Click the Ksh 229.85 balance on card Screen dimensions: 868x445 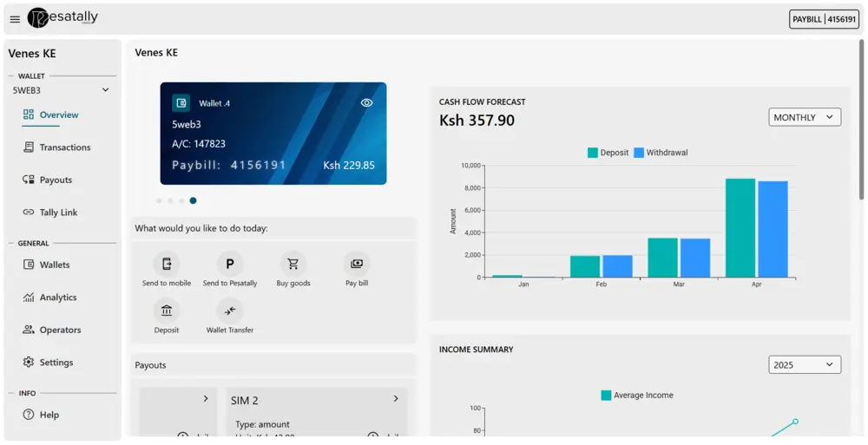click(349, 165)
